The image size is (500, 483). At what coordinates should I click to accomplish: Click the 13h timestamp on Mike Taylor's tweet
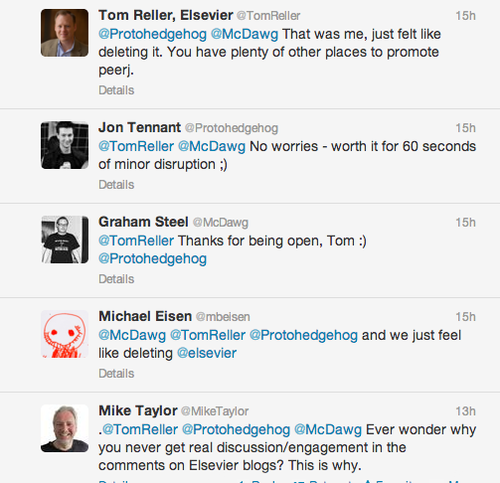point(465,411)
